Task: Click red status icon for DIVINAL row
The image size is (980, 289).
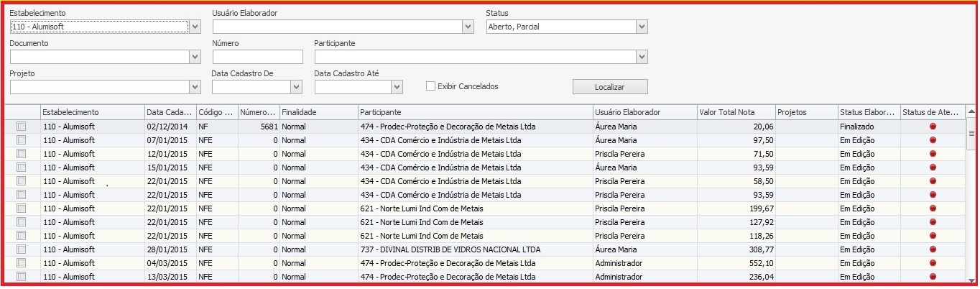Action: (x=933, y=249)
